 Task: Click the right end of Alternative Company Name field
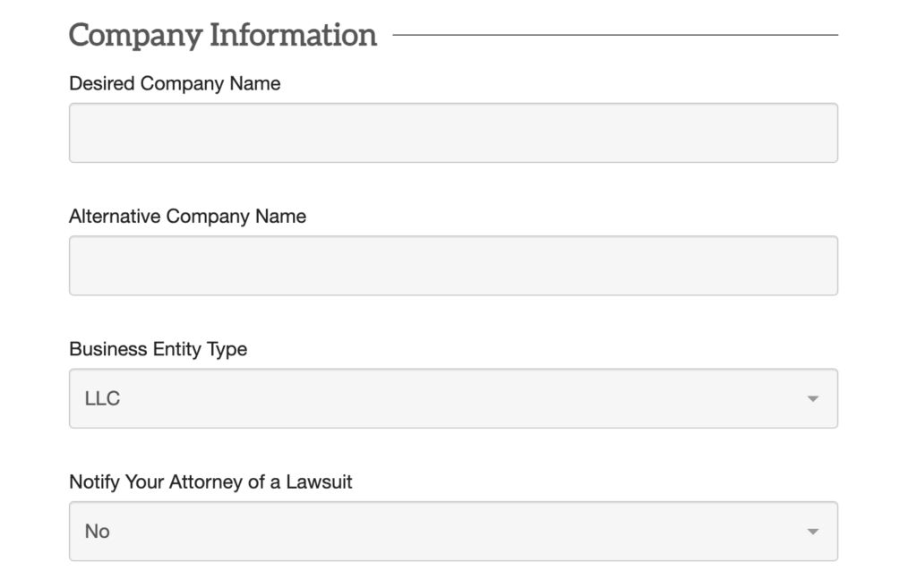pos(824,266)
